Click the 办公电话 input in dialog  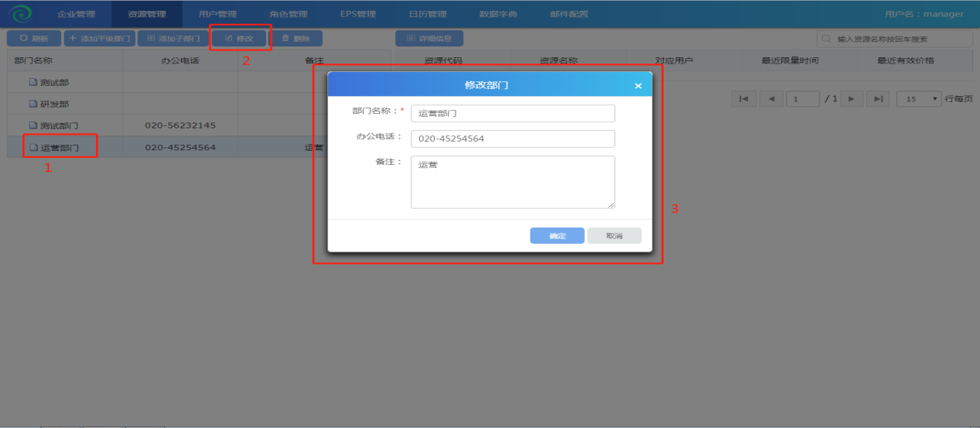coord(513,139)
